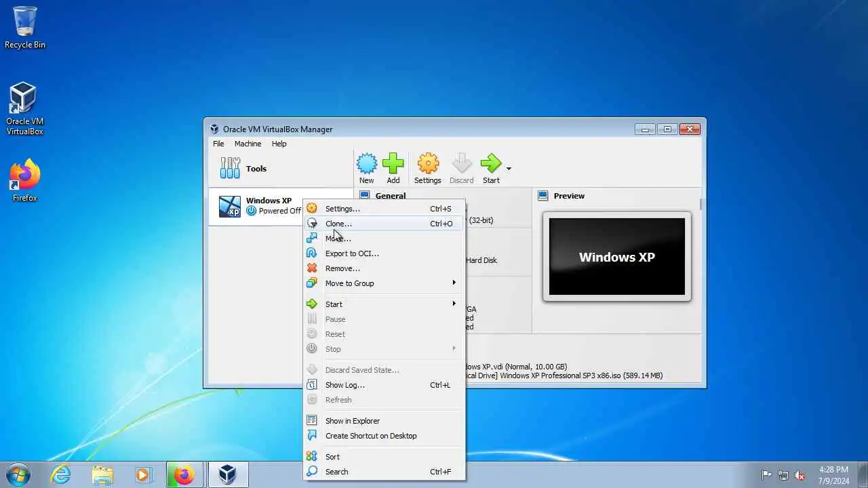This screenshot has width=868, height=488.
Task: Click the VirtualBox icon in the title bar
Action: [x=214, y=129]
